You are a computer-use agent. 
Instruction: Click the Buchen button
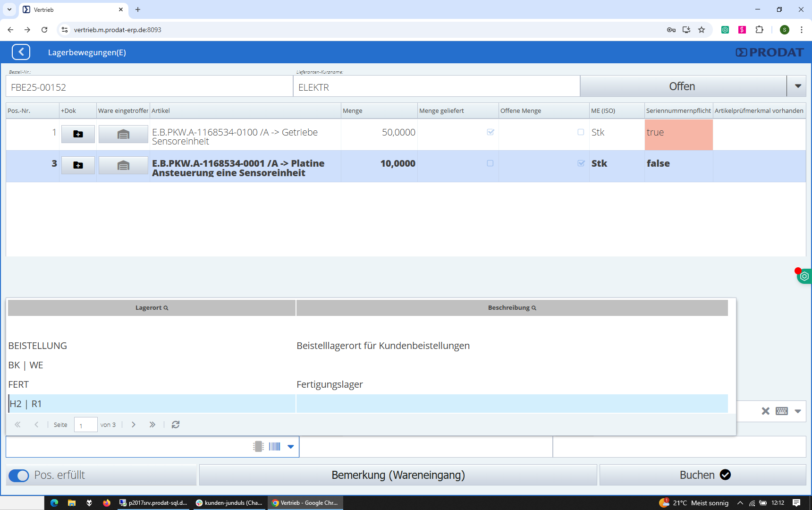point(702,475)
